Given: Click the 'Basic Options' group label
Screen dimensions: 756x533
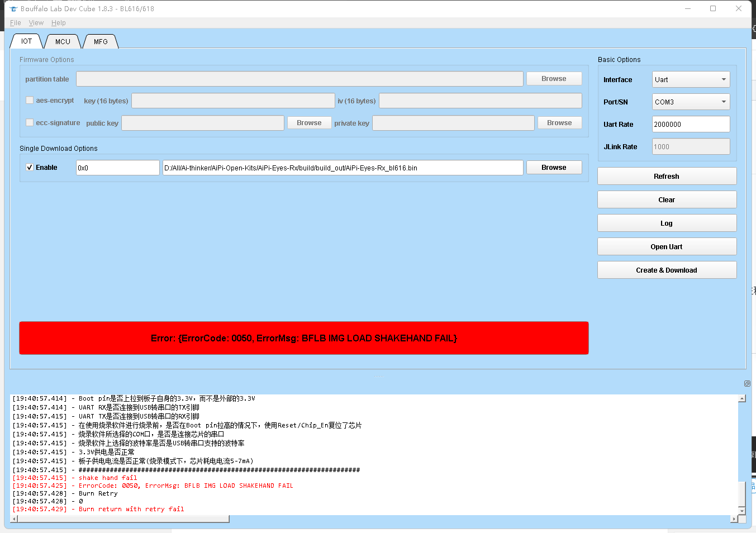Looking at the screenshot, I should pos(619,60).
